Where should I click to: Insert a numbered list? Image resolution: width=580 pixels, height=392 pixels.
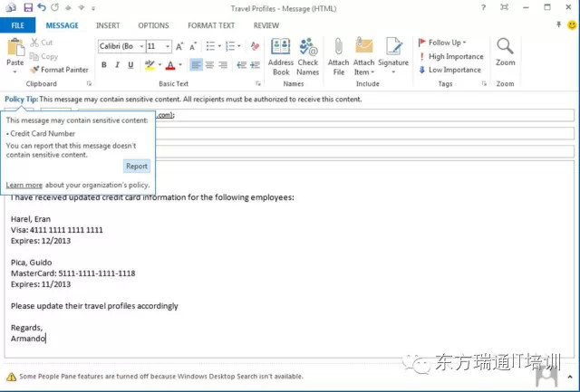pos(230,46)
